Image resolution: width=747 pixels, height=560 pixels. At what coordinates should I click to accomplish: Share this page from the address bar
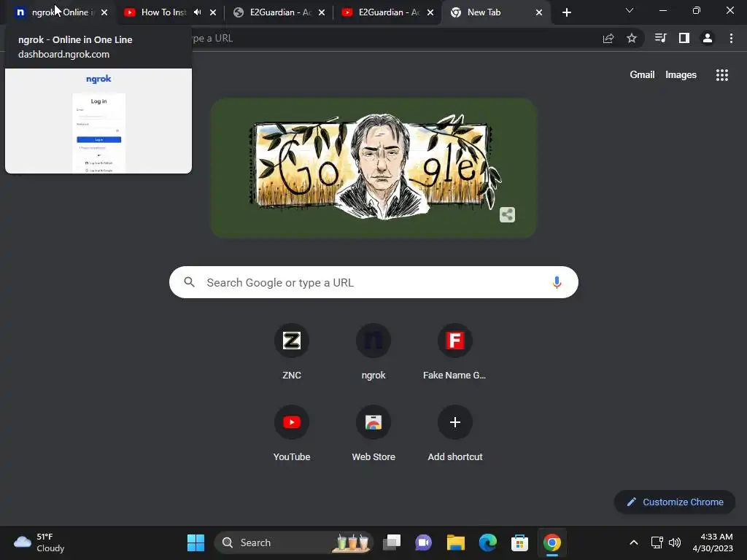click(608, 38)
